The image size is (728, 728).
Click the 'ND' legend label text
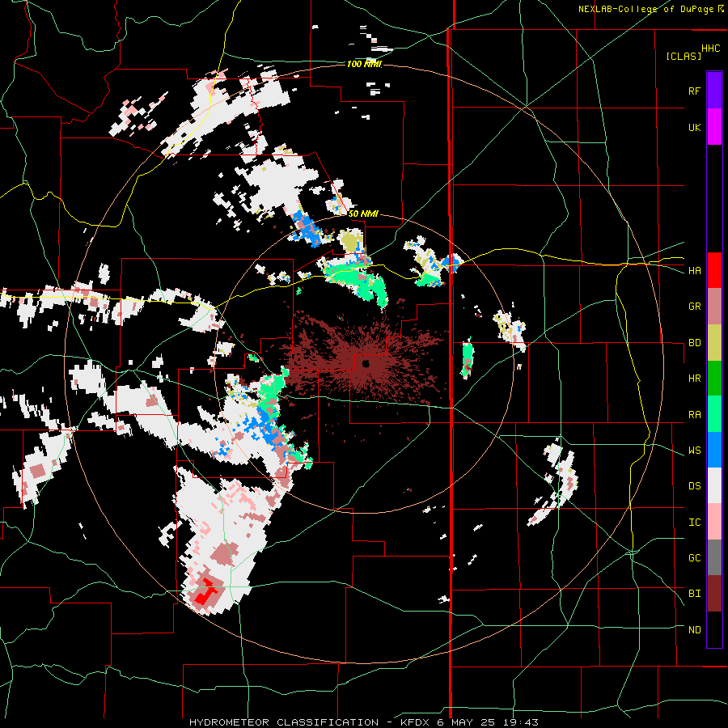694,630
